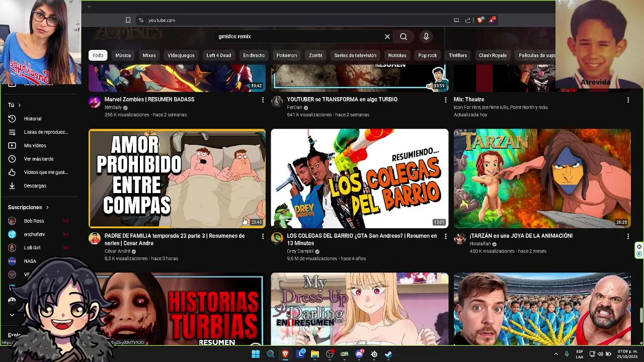644x362 pixels.
Task: Click the Brave Shields lion icon
Action: tap(480, 20)
